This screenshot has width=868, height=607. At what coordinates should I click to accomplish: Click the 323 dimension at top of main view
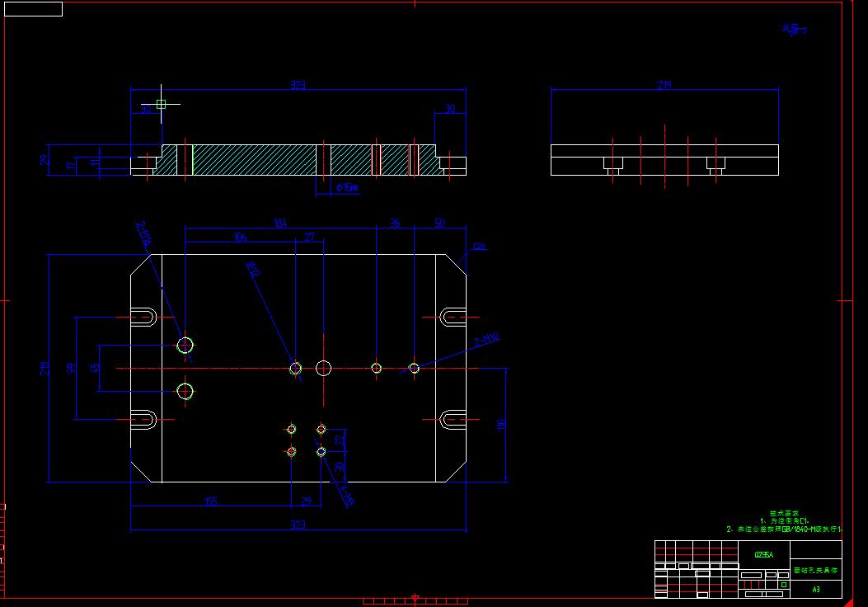299,84
